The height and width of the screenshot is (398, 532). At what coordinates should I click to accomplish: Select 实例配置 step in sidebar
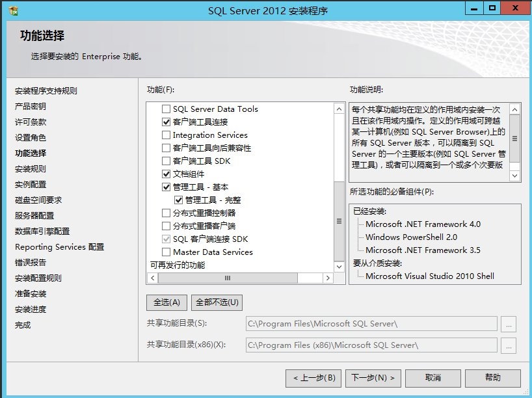(30, 184)
